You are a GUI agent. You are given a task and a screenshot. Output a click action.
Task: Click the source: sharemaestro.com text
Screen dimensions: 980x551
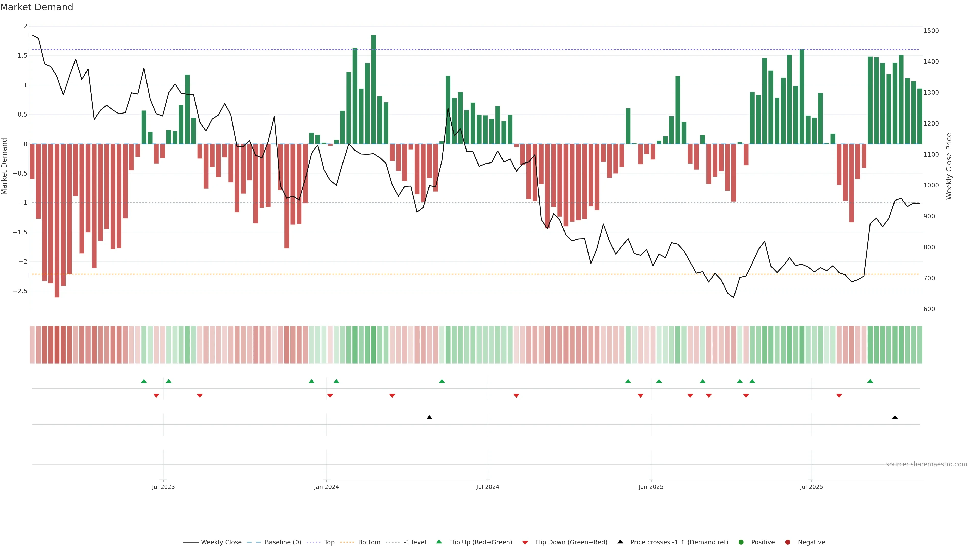coord(926,464)
